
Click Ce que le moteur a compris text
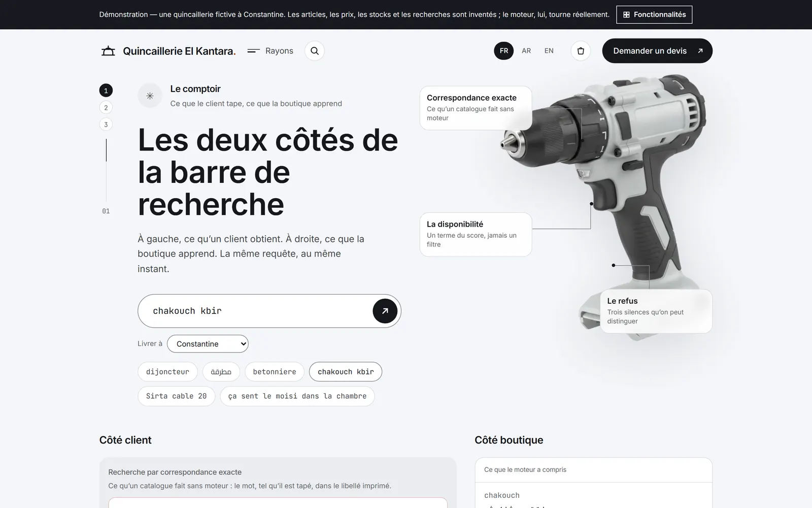(x=525, y=470)
